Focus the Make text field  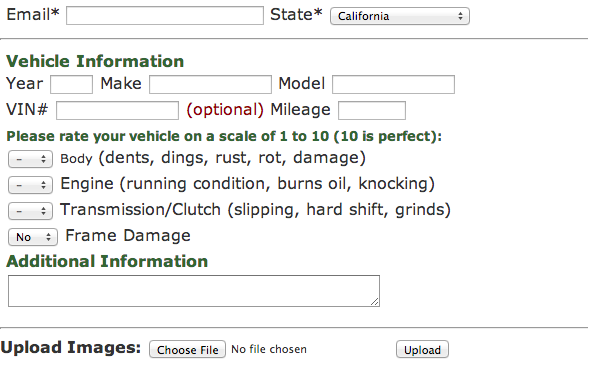tap(210, 84)
